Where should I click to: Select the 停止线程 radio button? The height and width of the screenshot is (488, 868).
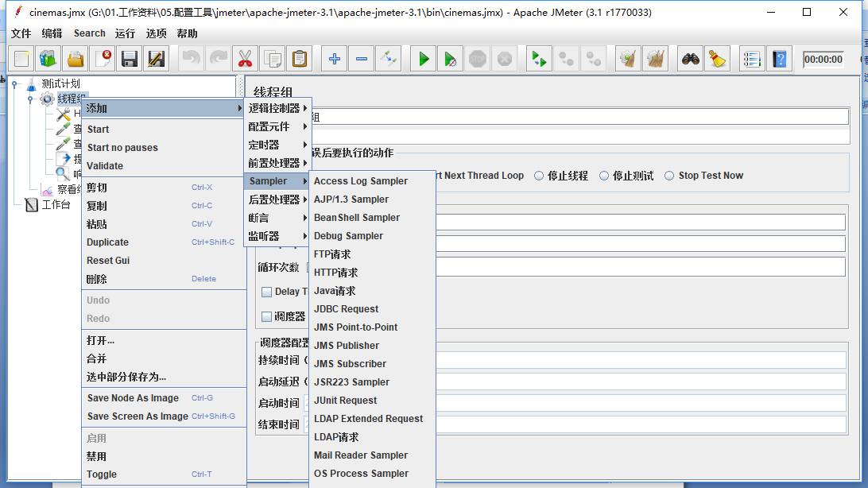click(x=539, y=176)
